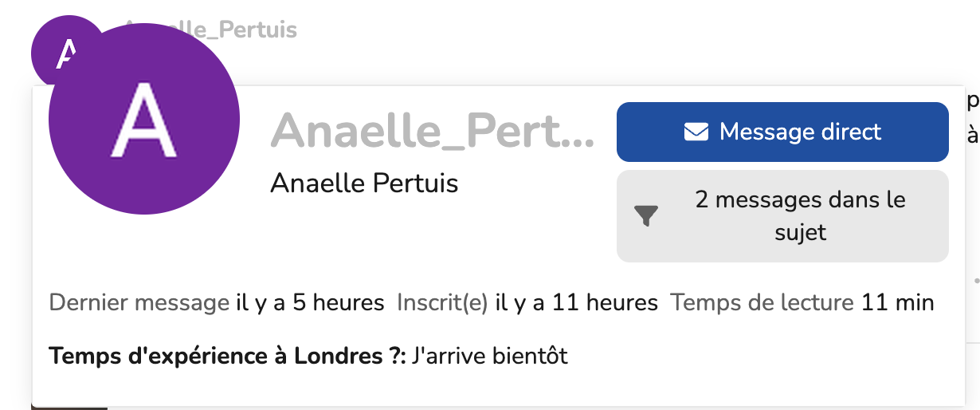Viewport: 980px width, 410px height.
Task: Click the "Dernier message" label
Action: [139, 303]
